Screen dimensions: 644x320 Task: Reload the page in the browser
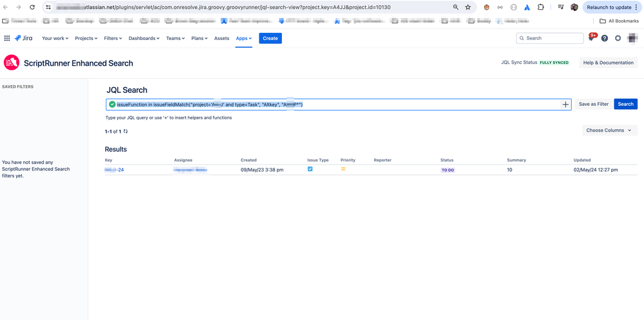(32, 7)
